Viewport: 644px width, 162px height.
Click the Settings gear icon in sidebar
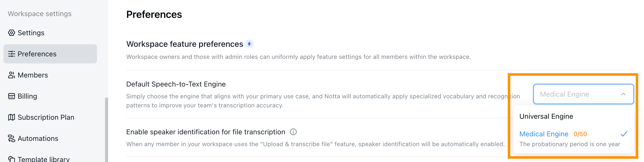click(11, 33)
